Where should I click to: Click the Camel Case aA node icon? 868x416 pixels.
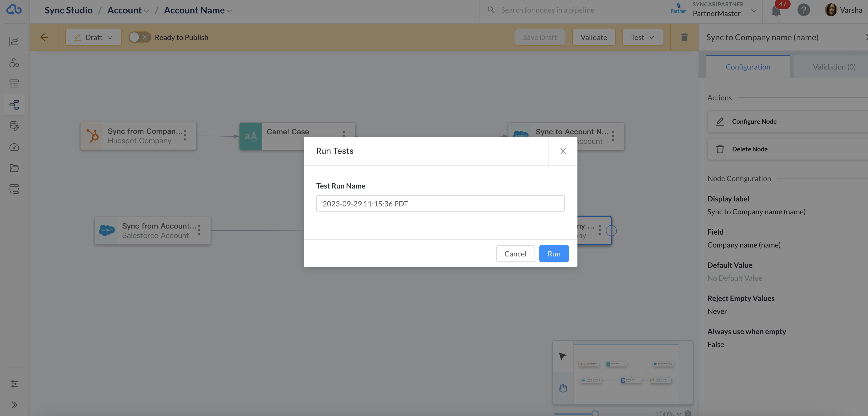pos(250,136)
